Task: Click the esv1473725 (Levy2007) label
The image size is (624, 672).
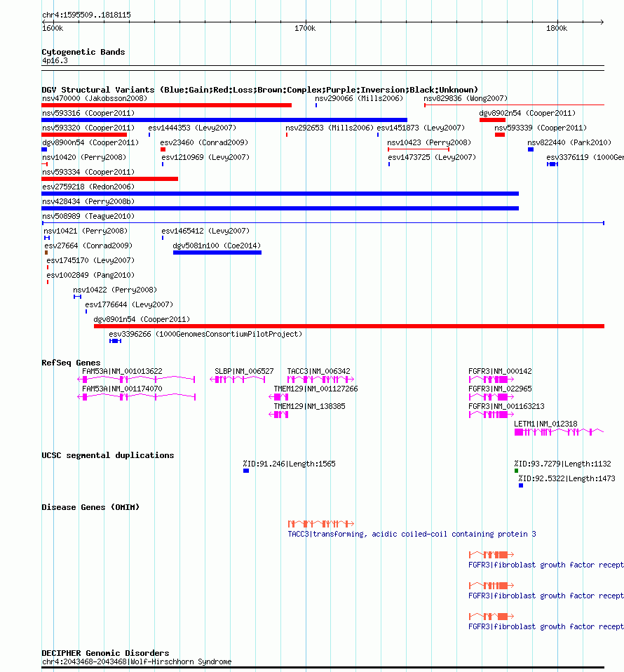Action: (432, 157)
